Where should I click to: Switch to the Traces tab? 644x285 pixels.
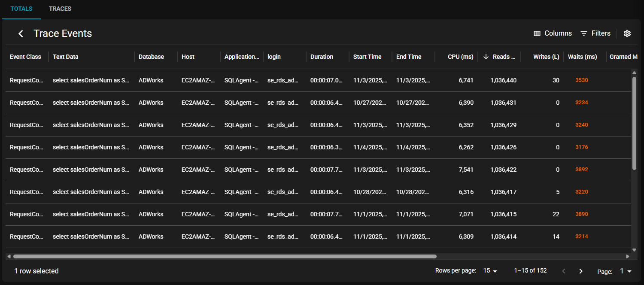pos(60,9)
